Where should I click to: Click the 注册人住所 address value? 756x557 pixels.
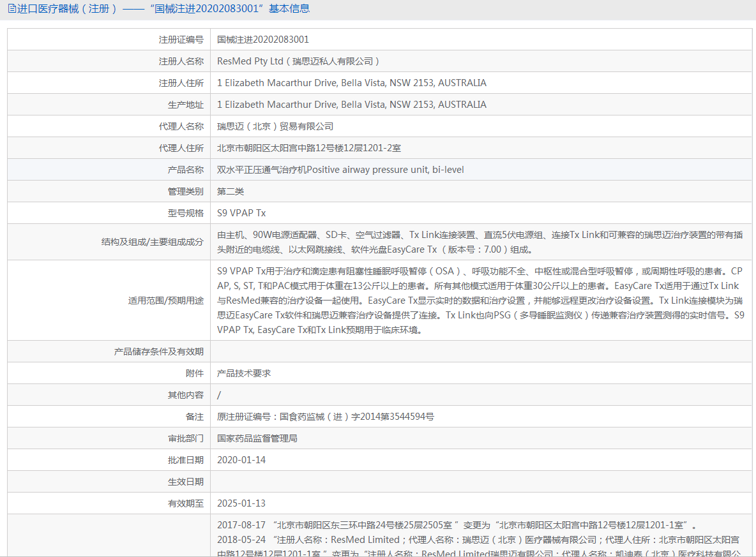(351, 83)
